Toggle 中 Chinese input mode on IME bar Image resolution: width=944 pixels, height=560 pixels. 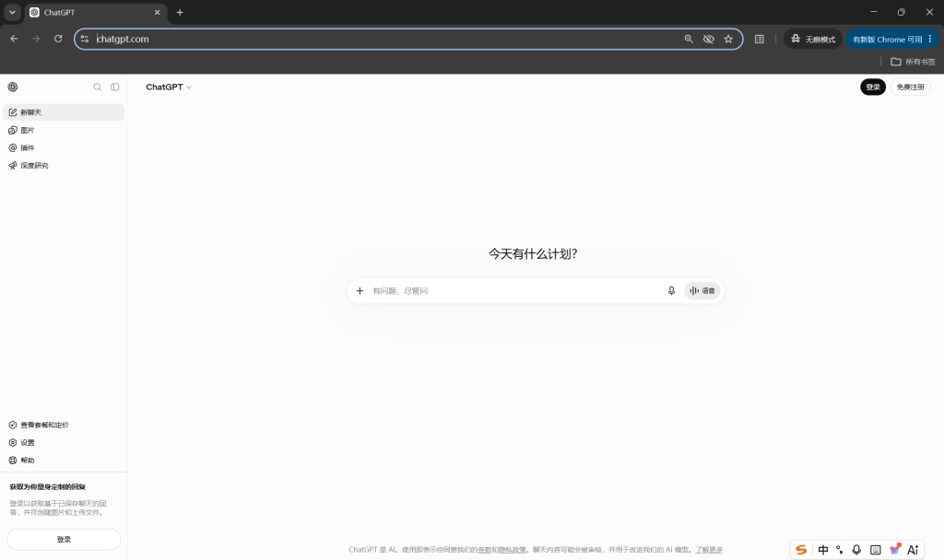pos(823,549)
